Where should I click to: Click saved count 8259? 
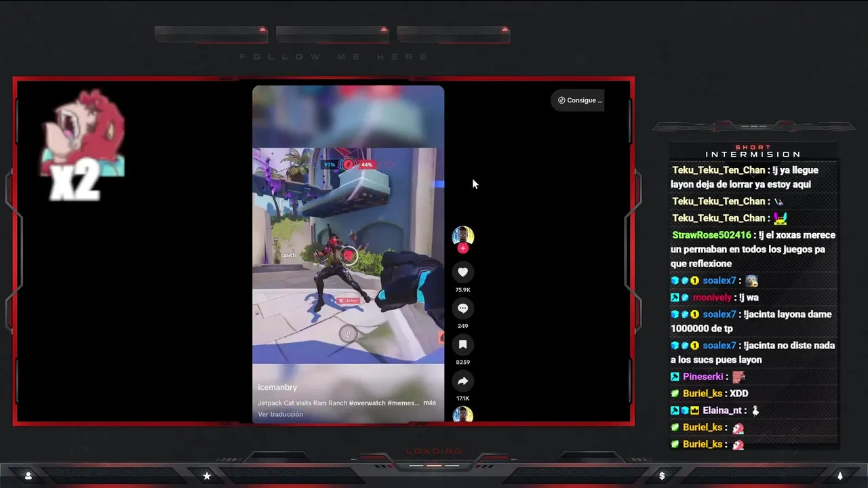coord(462,362)
